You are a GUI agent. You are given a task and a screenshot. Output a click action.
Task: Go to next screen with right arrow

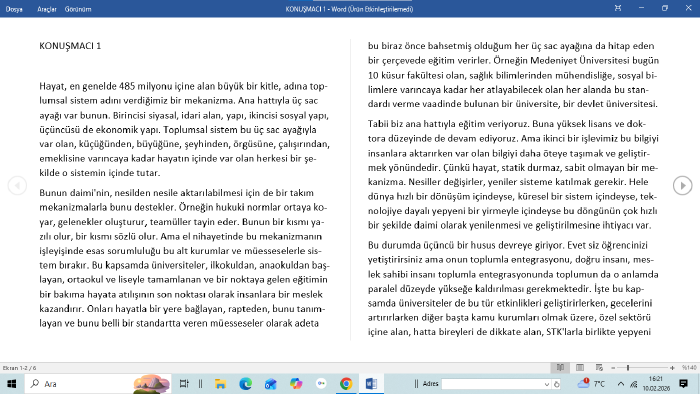click(683, 185)
